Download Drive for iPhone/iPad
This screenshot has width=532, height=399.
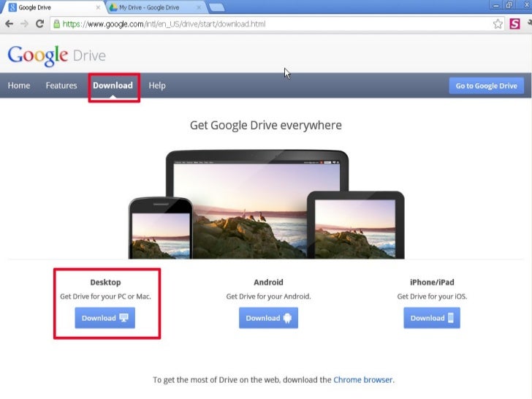click(432, 318)
